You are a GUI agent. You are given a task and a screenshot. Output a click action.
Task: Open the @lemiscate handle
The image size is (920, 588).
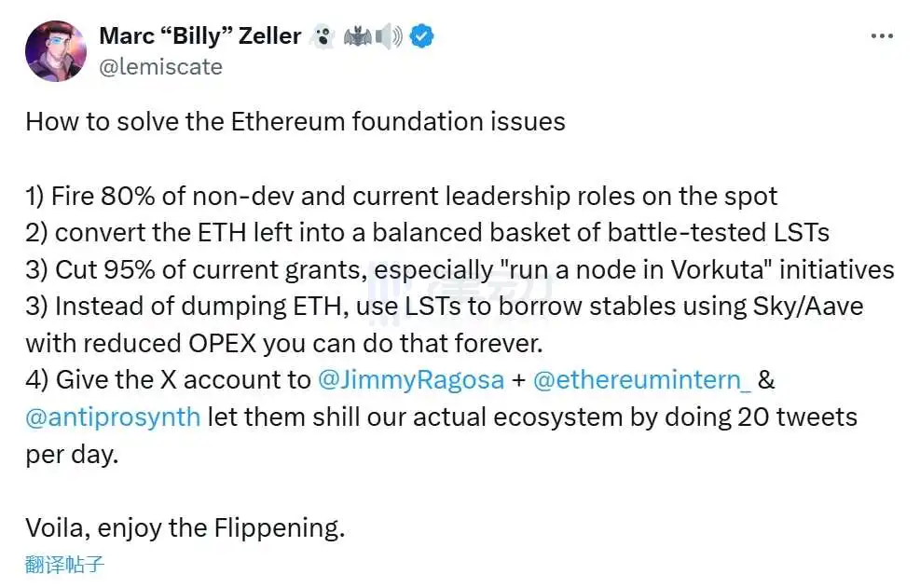tap(160, 67)
